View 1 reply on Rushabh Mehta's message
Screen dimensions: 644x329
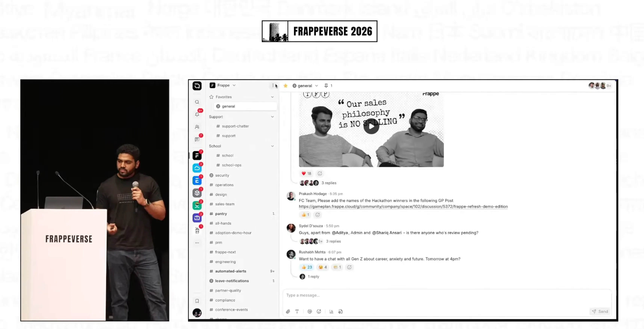click(313, 277)
